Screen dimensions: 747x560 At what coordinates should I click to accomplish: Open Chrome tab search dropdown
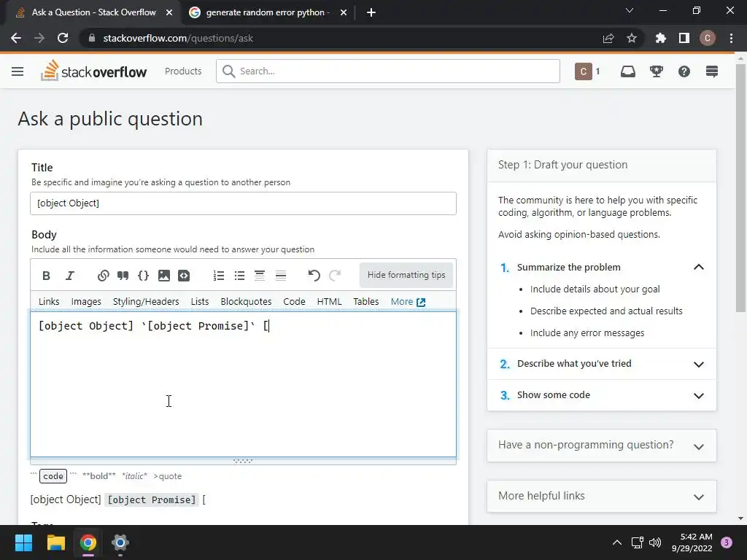[630, 10]
